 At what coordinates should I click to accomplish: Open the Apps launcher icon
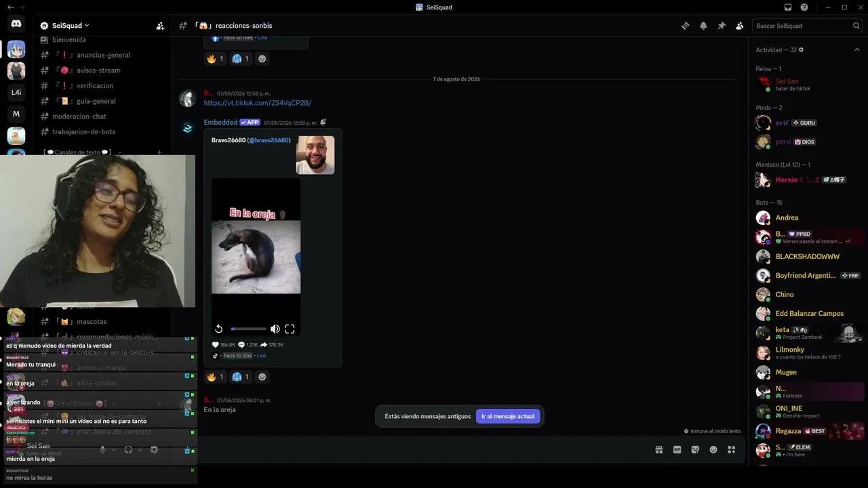point(731,449)
